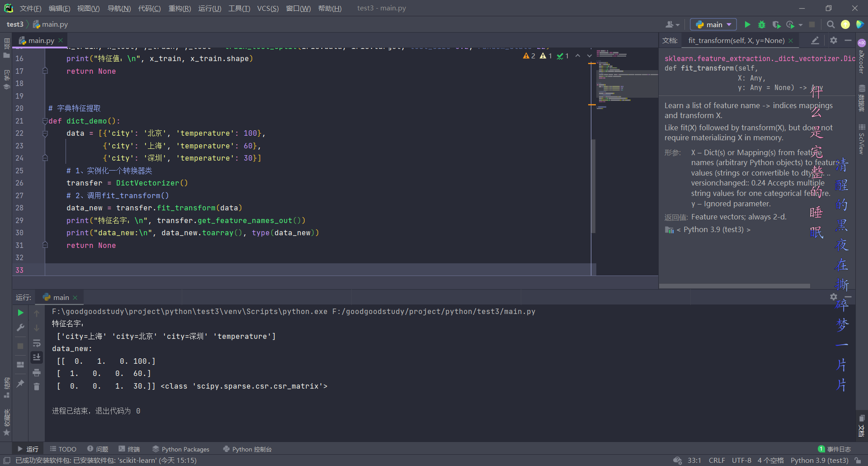Run main with the green play icon
Viewport: 868px width, 466px height.
(747, 24)
